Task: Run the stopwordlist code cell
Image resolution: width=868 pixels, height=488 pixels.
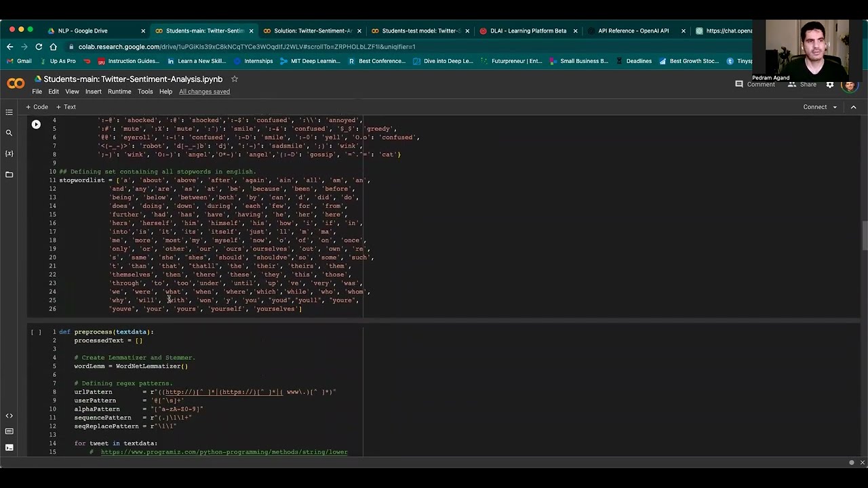Action: pyautogui.click(x=36, y=124)
